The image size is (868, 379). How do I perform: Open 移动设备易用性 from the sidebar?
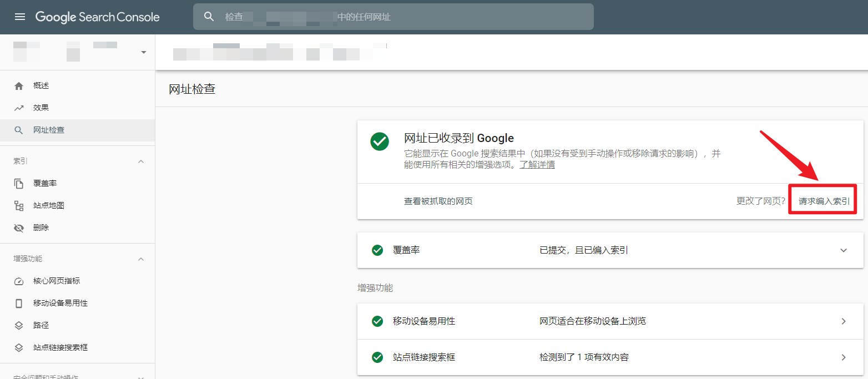coord(78,304)
